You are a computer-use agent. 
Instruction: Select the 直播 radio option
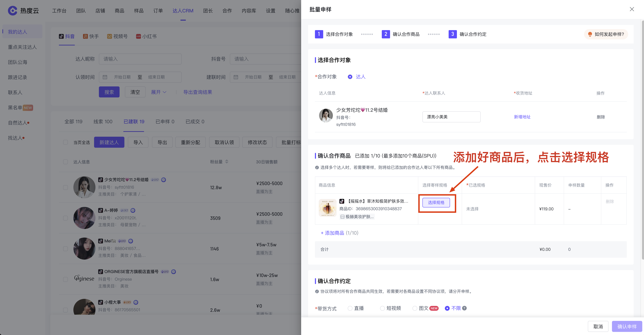coord(350,308)
